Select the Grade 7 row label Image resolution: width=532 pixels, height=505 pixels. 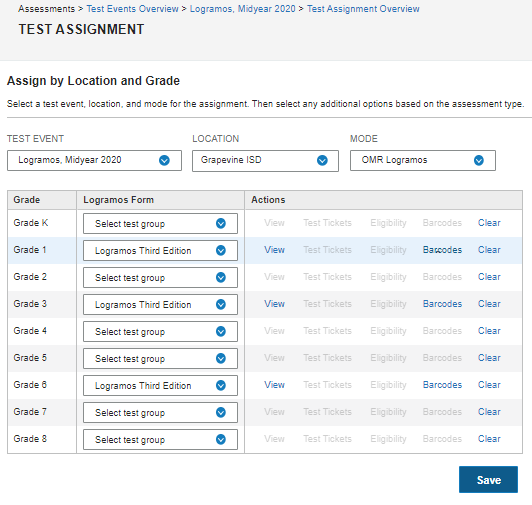click(x=30, y=412)
